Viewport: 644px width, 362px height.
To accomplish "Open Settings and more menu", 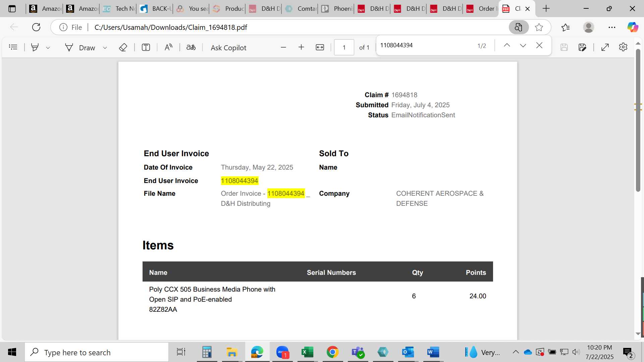I will (612, 27).
